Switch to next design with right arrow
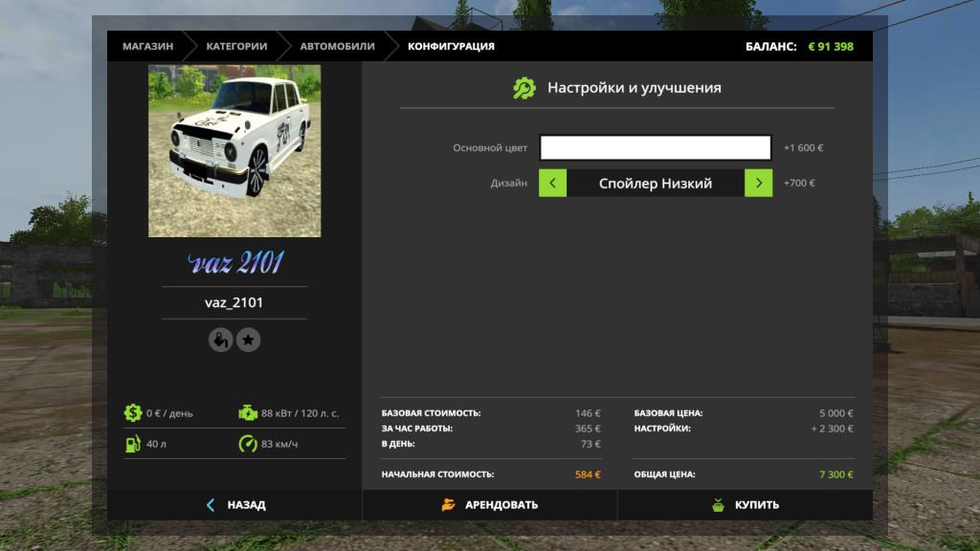980x551 pixels. (758, 184)
